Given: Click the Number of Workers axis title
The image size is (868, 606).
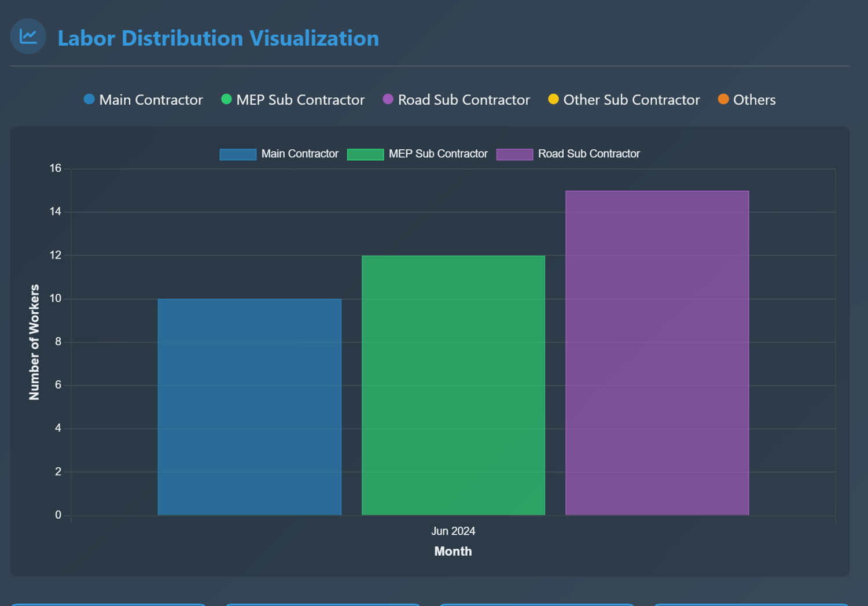Looking at the screenshot, I should [x=35, y=342].
